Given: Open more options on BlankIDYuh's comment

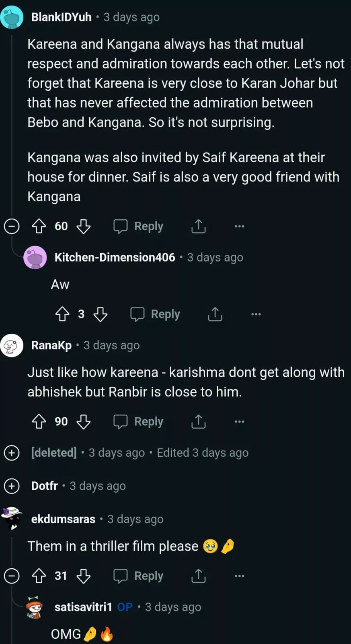Looking at the screenshot, I should click(x=239, y=226).
